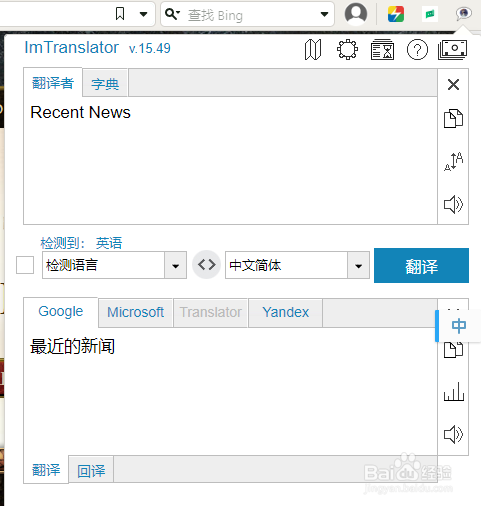Open the 中文简体 target language dropdown
The image size is (481, 506).
297,265
